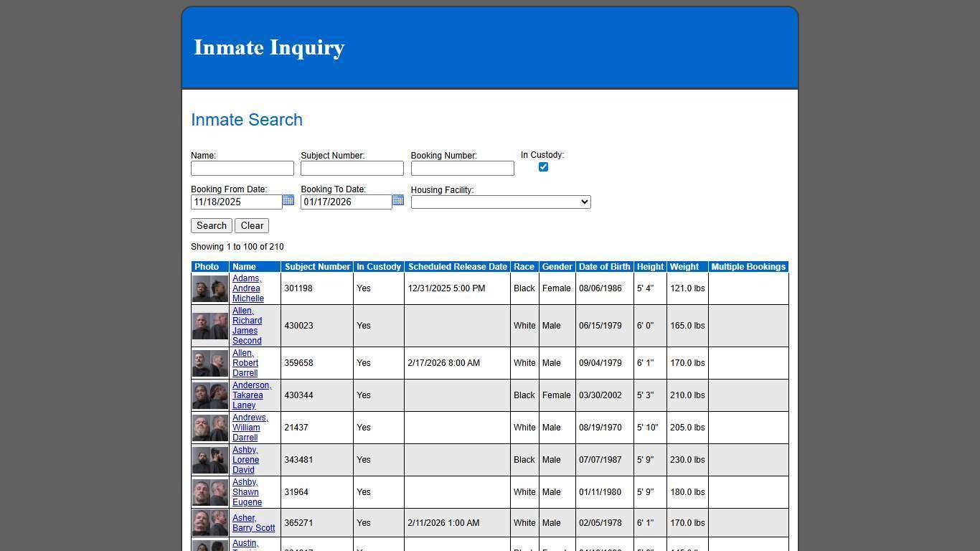Click Ashby, Lorene David's mugshot photo
Viewport: 980px width, 551px height.
click(209, 459)
